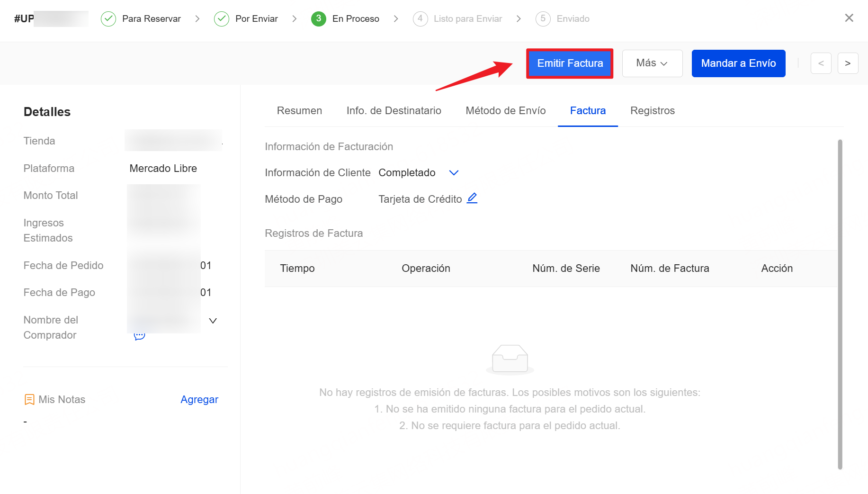The image size is (868, 494).
Task: Select the Factura tab
Action: tap(588, 111)
